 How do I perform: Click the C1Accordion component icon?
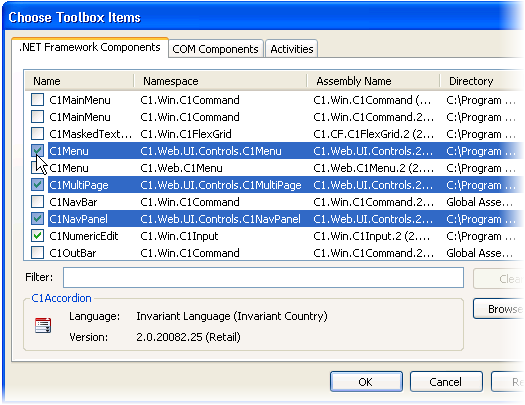43,325
